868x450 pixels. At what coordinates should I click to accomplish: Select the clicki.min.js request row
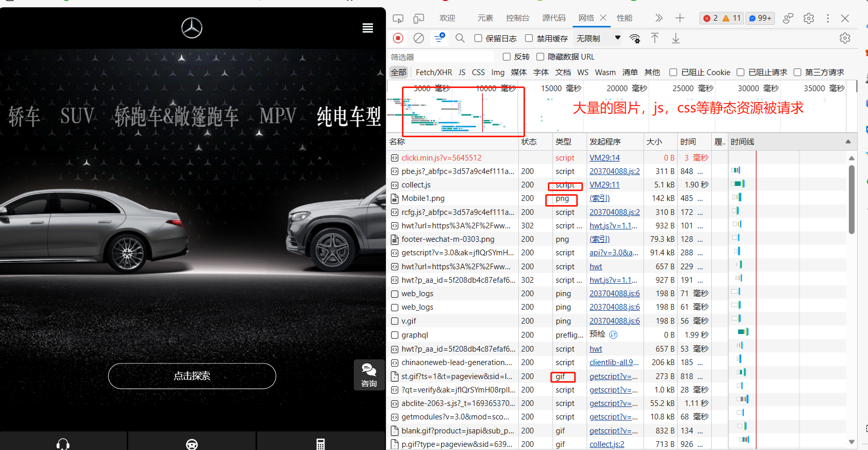(x=557, y=158)
